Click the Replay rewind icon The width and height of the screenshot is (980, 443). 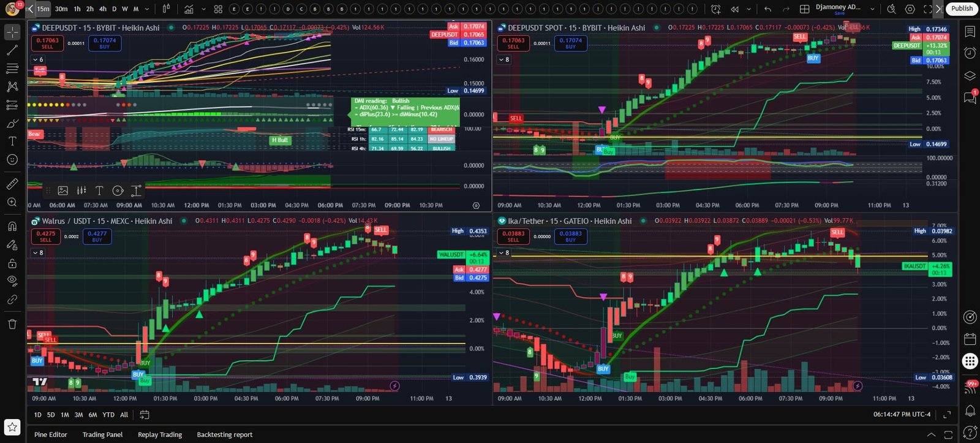click(734, 9)
